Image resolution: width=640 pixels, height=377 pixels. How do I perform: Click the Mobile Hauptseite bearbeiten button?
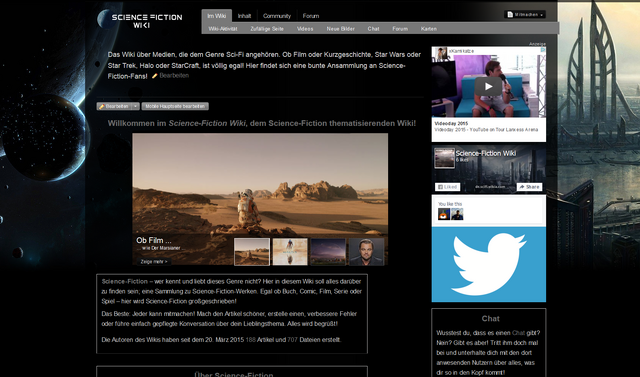[175, 106]
